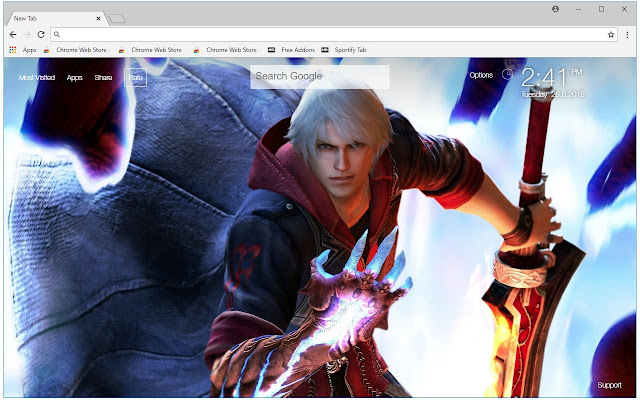
Task: Open Most Visited menu on the new tab page
Action: tap(37, 78)
